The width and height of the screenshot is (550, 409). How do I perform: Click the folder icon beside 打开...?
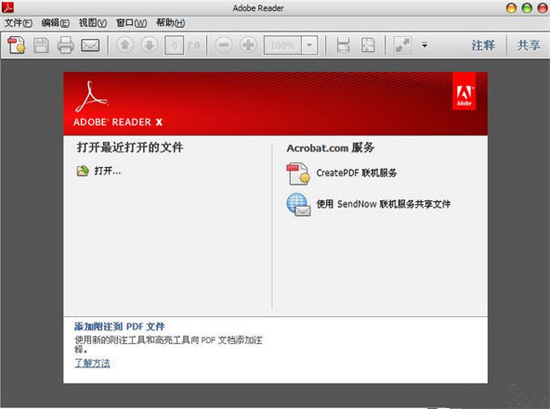[83, 171]
